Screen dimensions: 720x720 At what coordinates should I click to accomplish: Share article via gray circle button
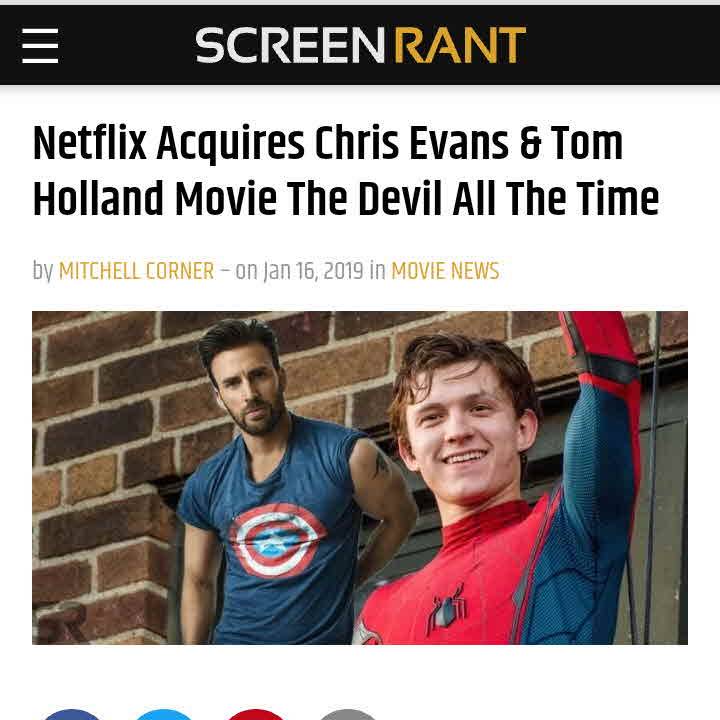click(x=348, y=714)
